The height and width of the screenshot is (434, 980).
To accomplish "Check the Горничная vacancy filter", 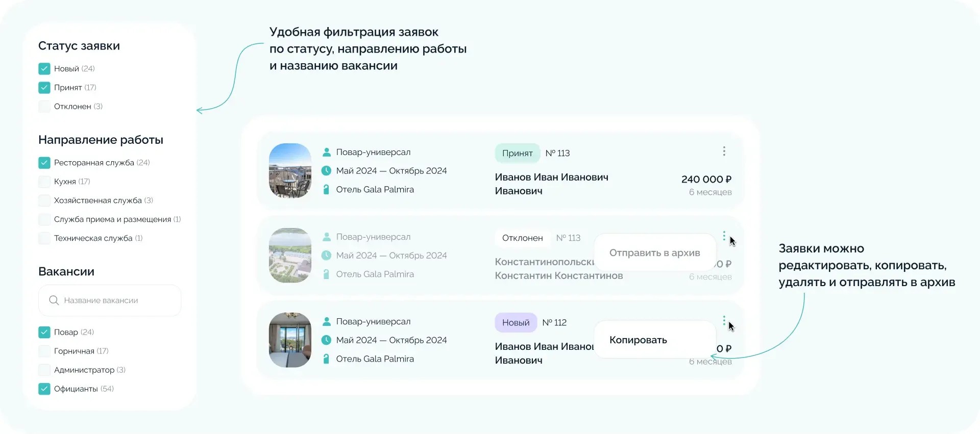I will [44, 351].
